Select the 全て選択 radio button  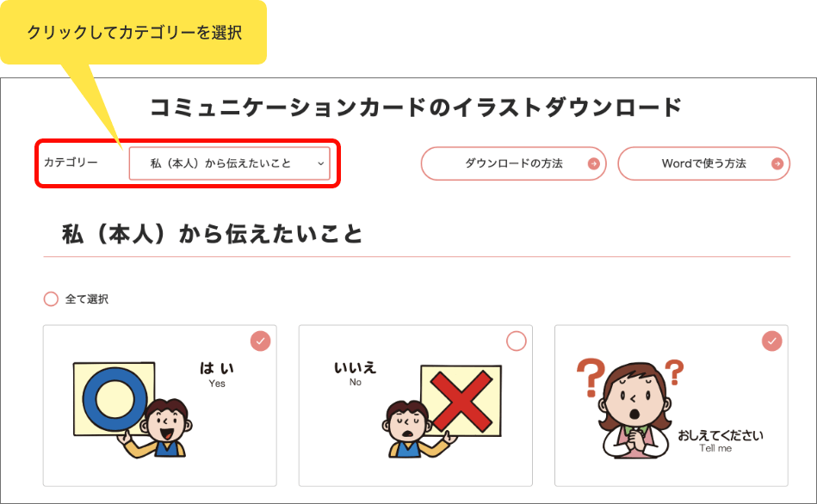(x=51, y=298)
